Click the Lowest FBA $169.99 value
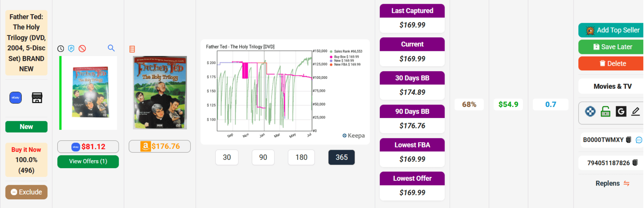Viewport: 644px width, 208px height. point(412,159)
